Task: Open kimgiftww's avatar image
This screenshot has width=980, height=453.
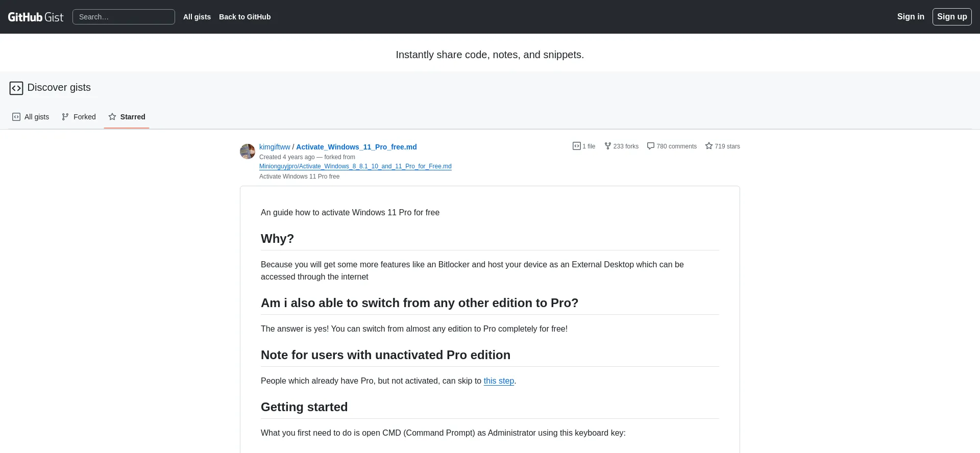Action: 248,152
